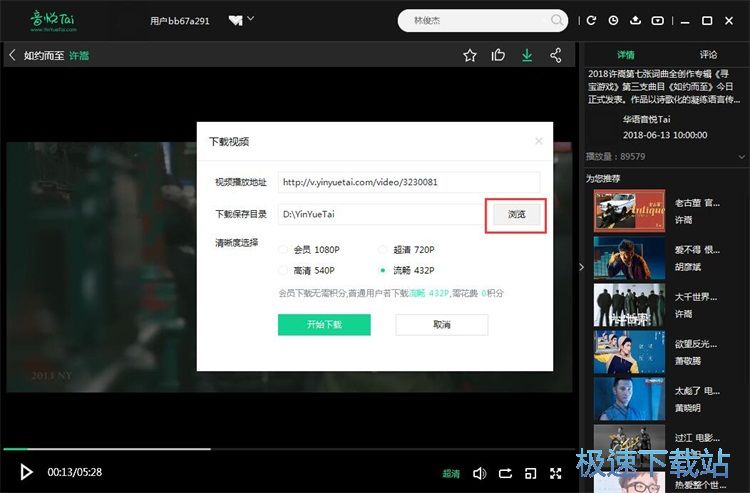The height and width of the screenshot is (493, 750).
Task: Switch to the 评论 tab
Action: point(708,55)
